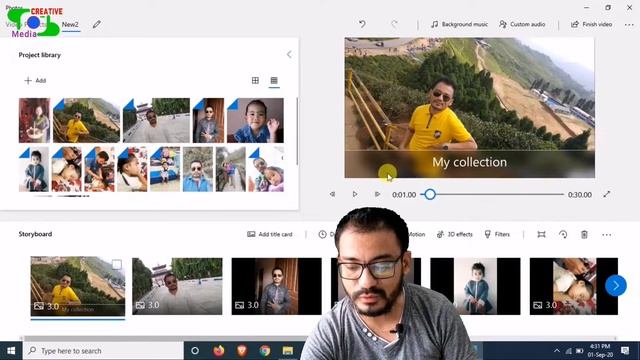The image size is (640, 360).
Task: Select the New2 project title
Action: coord(70,24)
